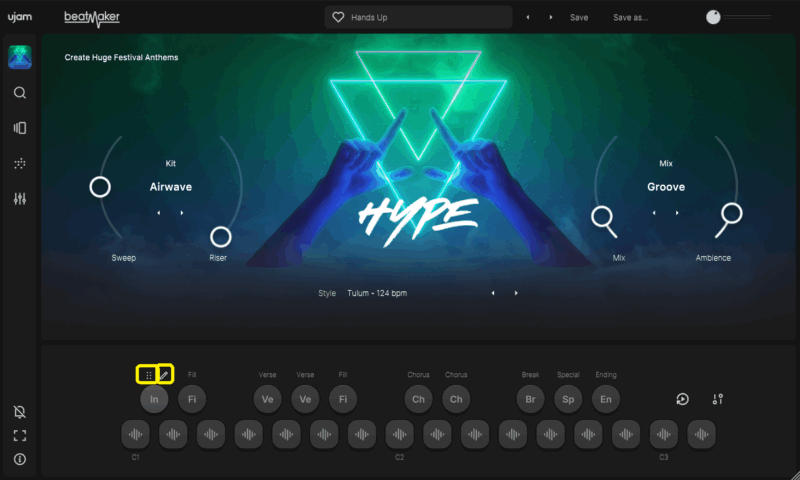
Task: Click Save as... to store new preset
Action: point(630,17)
